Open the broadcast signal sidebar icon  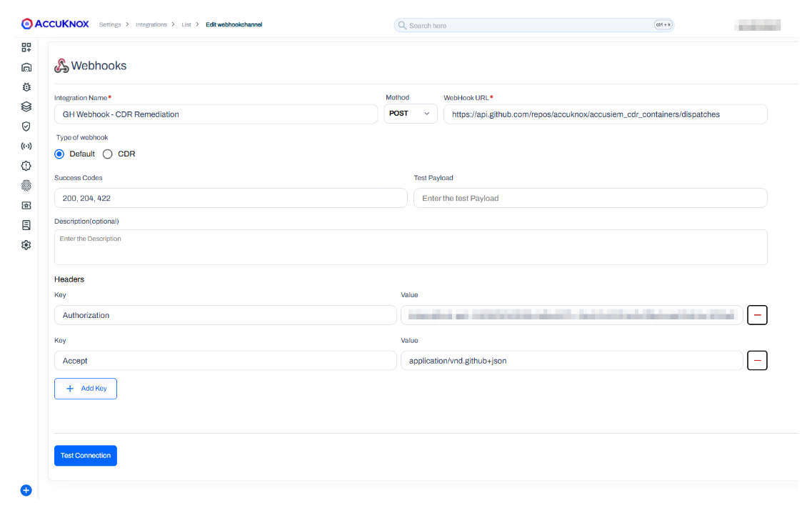tap(26, 146)
